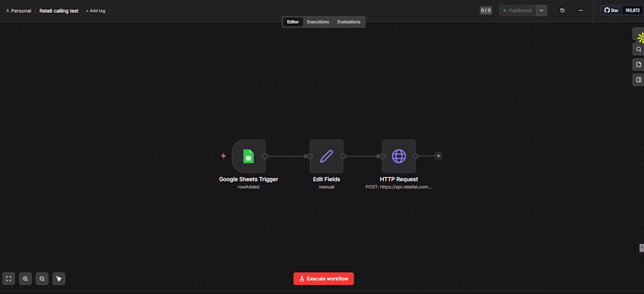Click the rowAdded subtitle text
This screenshot has height=294, width=644.
(x=248, y=187)
